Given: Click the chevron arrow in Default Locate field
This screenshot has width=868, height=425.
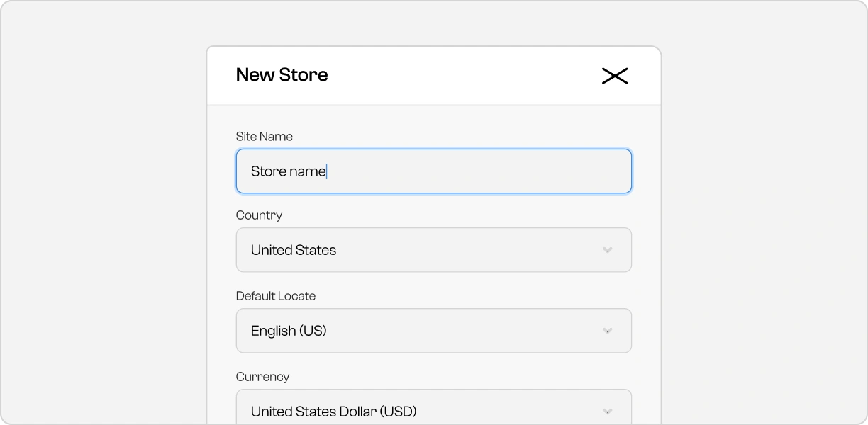Looking at the screenshot, I should pos(607,331).
